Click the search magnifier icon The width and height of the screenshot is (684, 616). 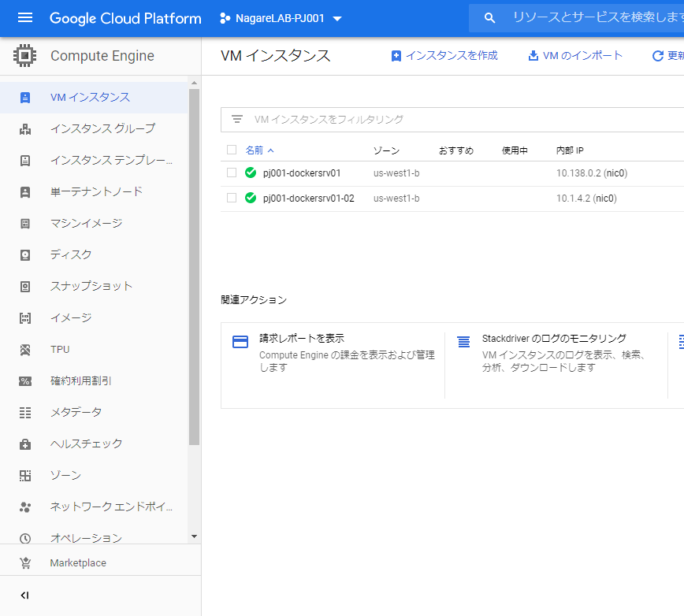[489, 18]
